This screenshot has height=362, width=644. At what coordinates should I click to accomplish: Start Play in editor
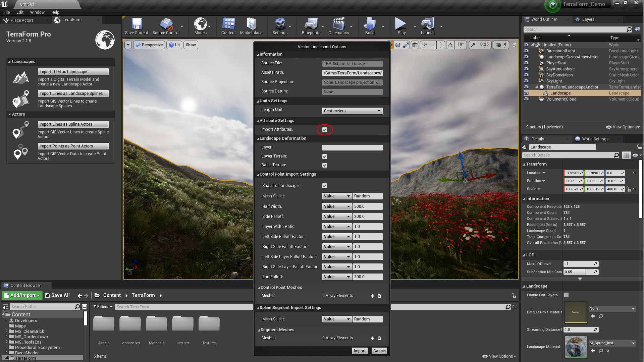(401, 26)
